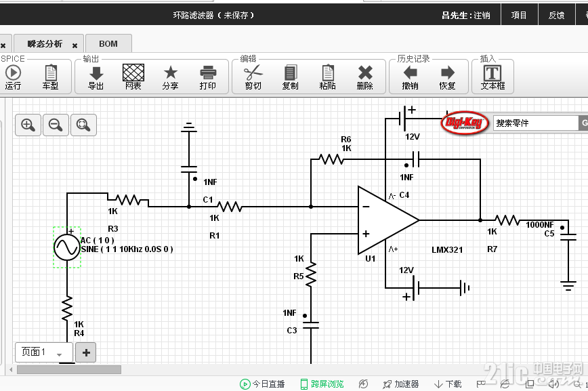The image size is (588, 391).
Task: Click the search go button beside 搜索零件
Action: coord(583,123)
